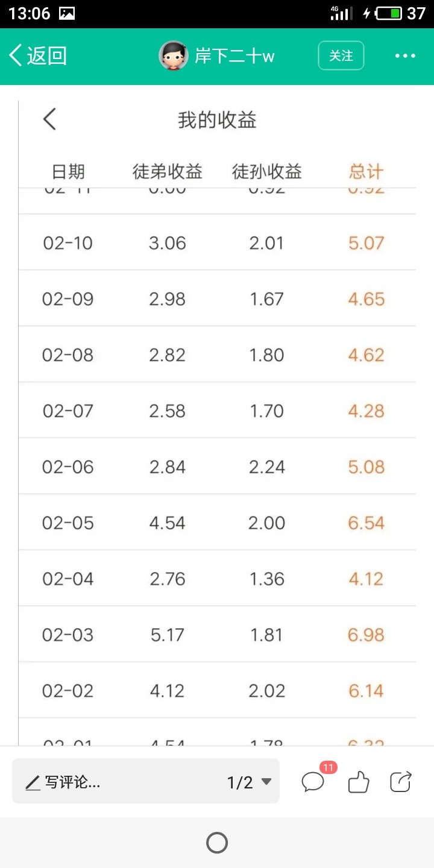434x868 pixels.
Task: Tap the back chevron beside 我的收益
Action: pos(49,119)
